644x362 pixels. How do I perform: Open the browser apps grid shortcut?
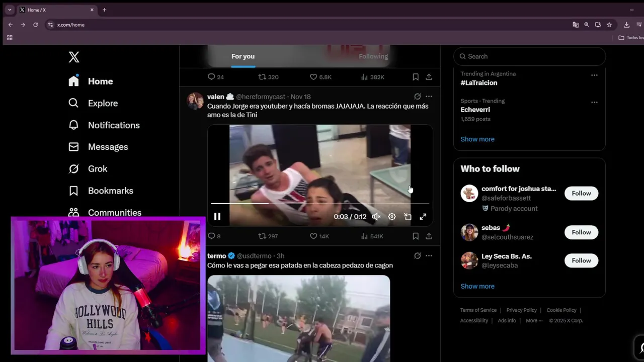10,38
